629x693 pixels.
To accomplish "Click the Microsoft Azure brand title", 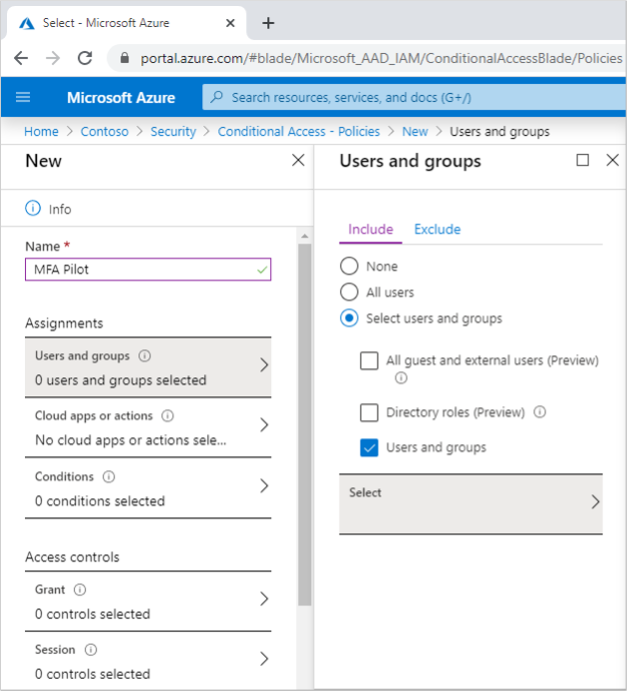I will point(121,98).
